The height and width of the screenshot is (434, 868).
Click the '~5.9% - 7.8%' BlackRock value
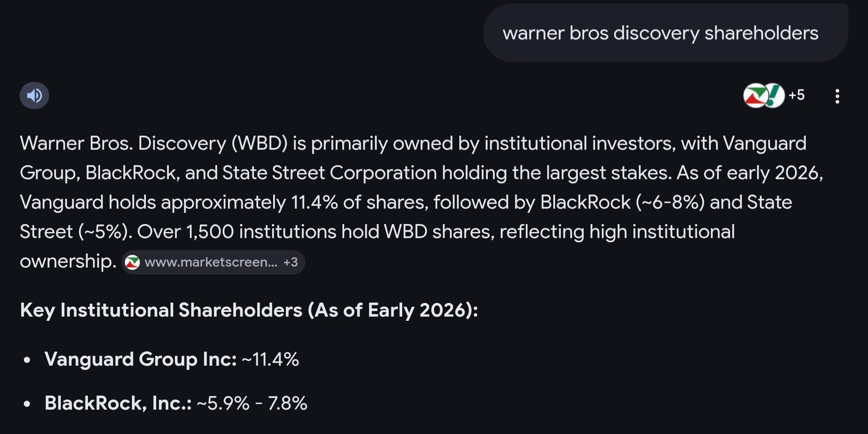tap(252, 403)
